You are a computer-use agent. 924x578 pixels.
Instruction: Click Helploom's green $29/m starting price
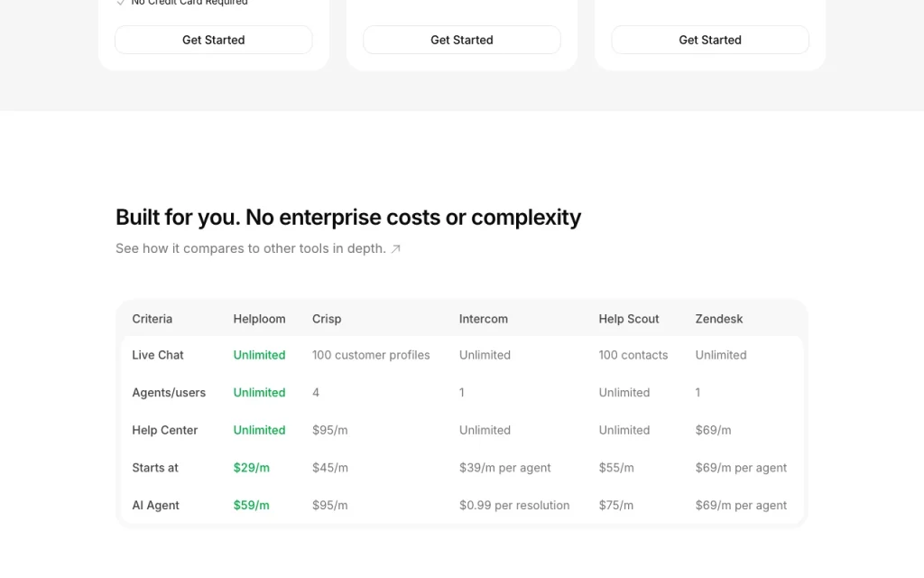[251, 468]
